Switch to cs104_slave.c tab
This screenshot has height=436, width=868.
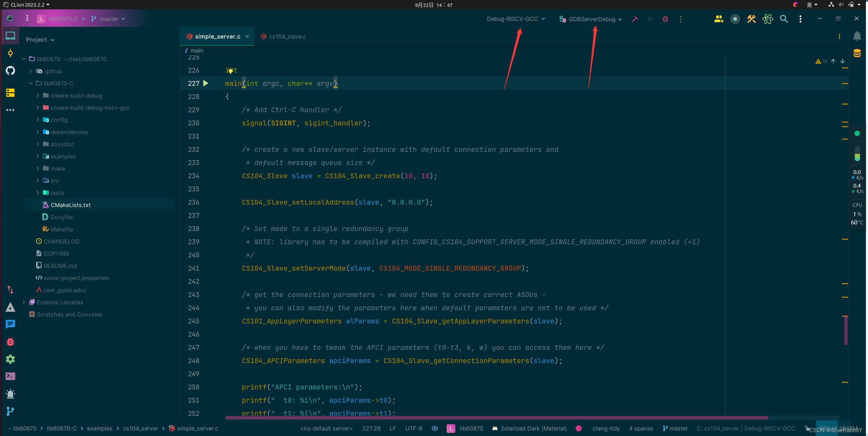point(283,36)
